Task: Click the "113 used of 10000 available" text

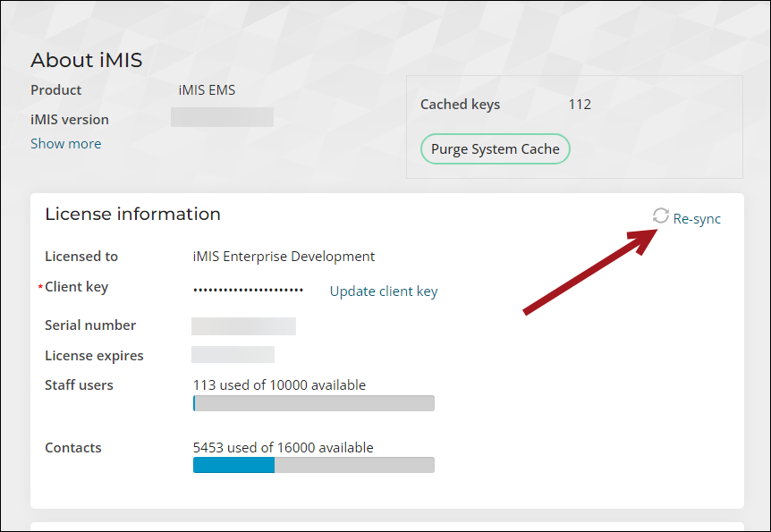Action: pos(279,385)
